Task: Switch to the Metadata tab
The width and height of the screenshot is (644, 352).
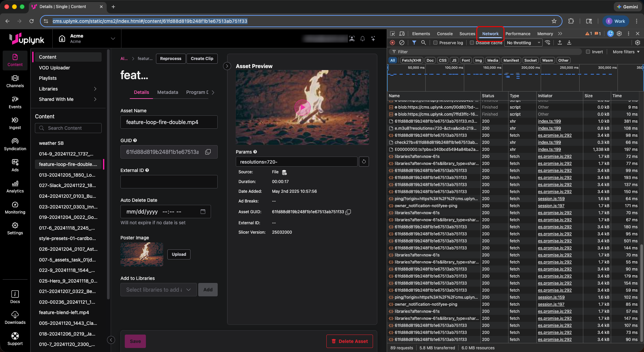Action: pyautogui.click(x=168, y=92)
